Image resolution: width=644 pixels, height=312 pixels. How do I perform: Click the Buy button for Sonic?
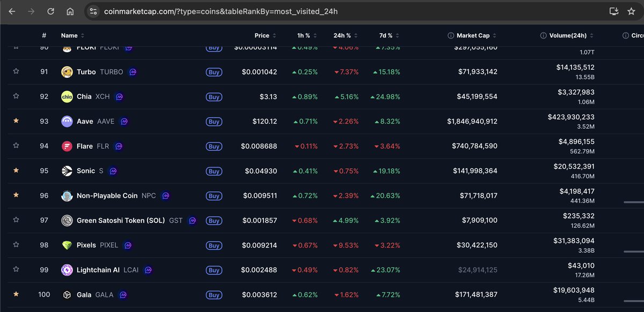[x=214, y=171]
